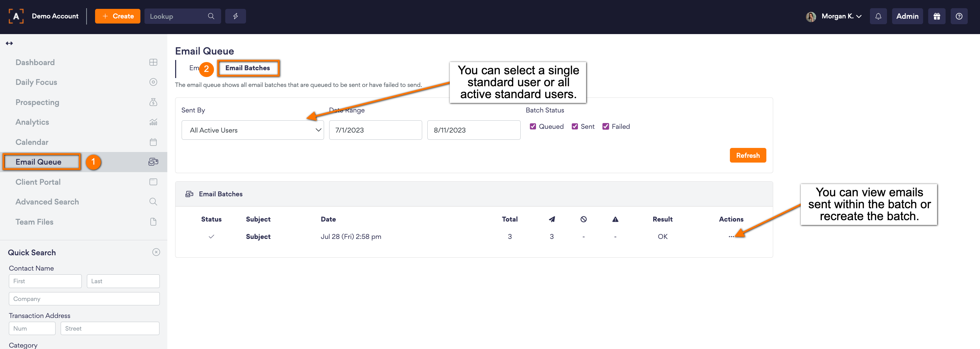Open the notifications bell
Image resolution: width=980 pixels, height=349 pixels.
(x=878, y=16)
